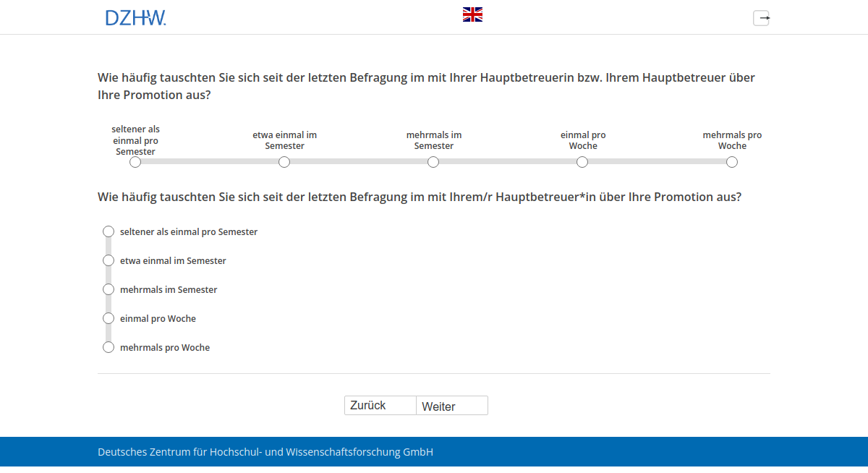Click the 'seltener als einmal pro Semester' scale label
The image size is (868, 473).
click(135, 140)
